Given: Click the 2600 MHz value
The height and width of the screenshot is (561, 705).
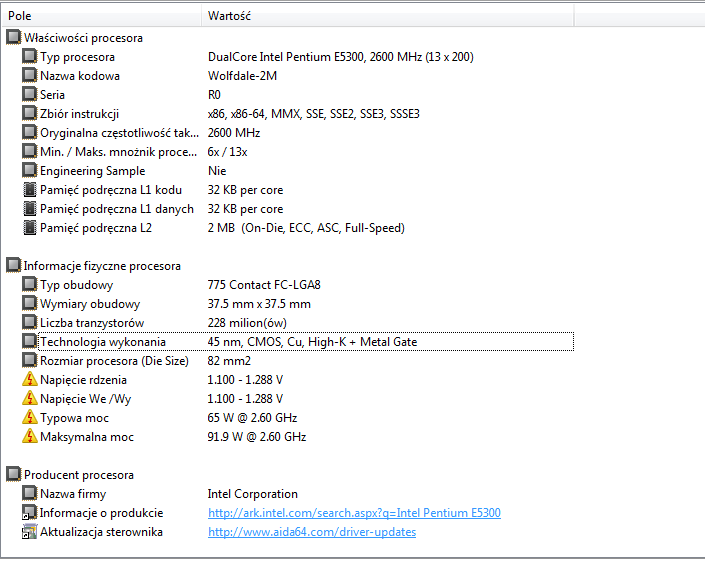Looking at the screenshot, I should pos(234,133).
